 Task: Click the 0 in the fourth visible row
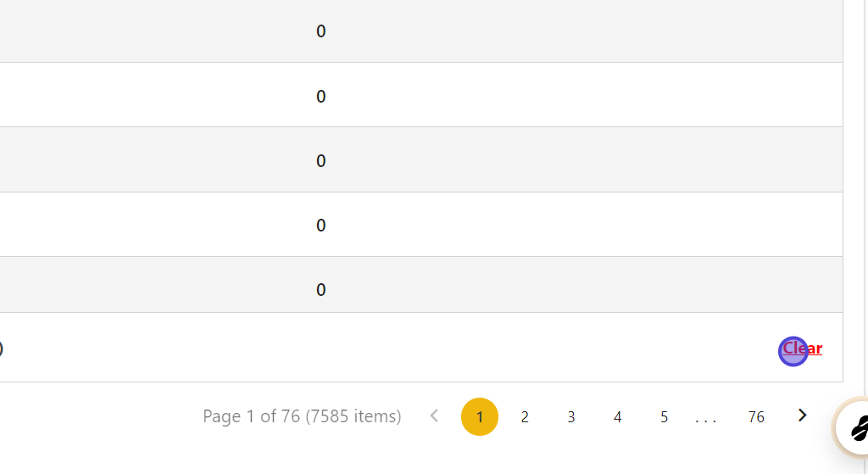pos(321,226)
